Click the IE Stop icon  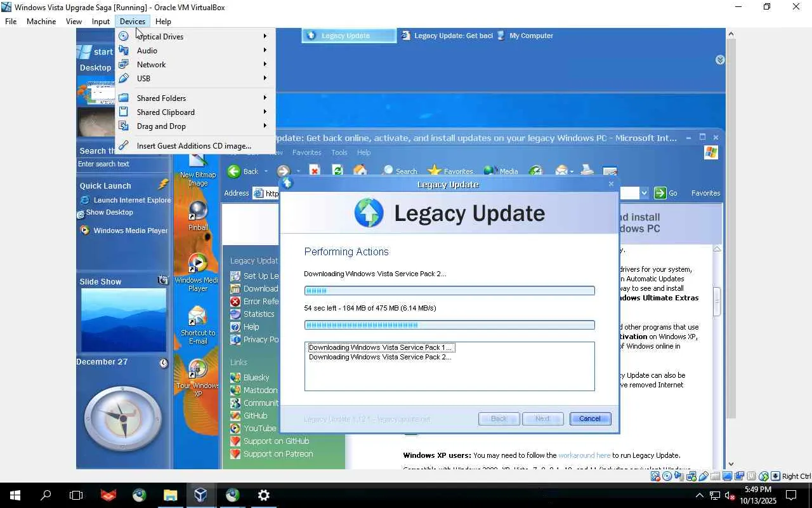click(315, 171)
